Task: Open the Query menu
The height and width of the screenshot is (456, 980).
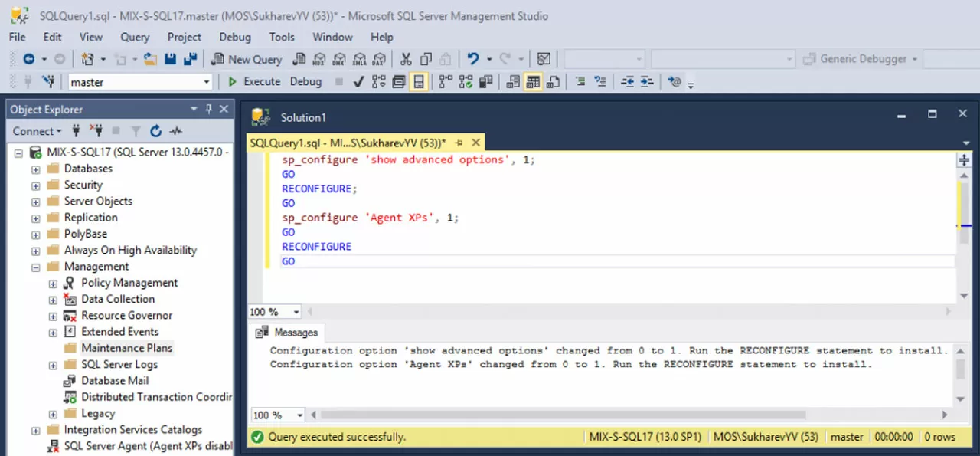Action: click(135, 37)
